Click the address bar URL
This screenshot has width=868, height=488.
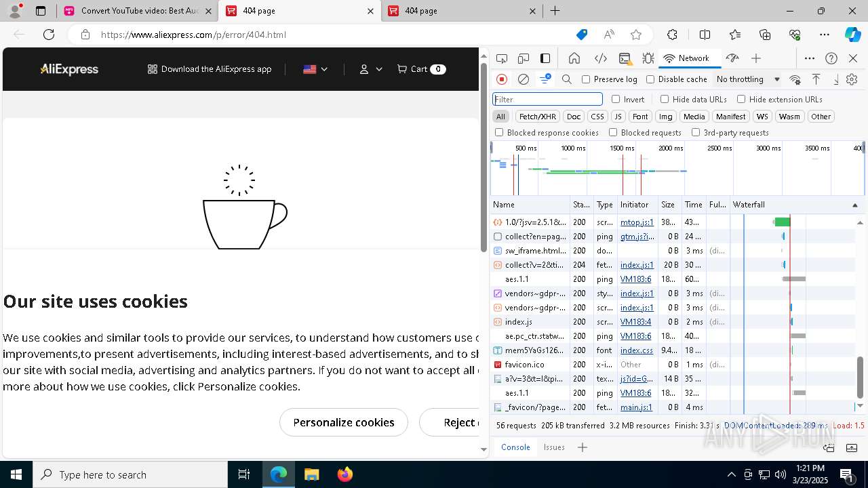coord(193,35)
